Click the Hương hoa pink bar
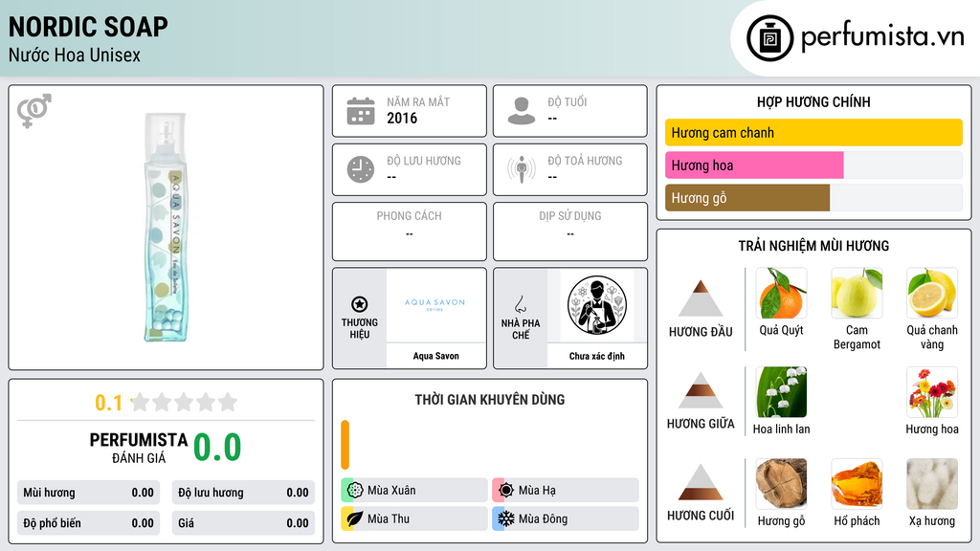 [x=754, y=165]
